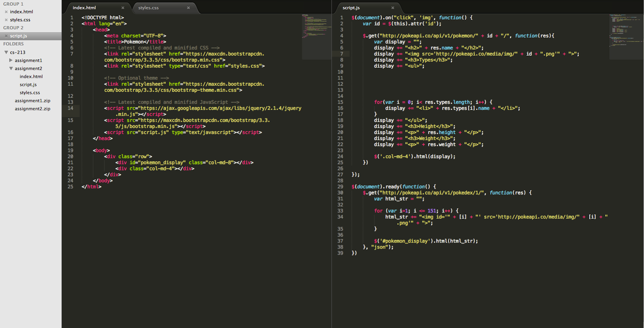Expand the assignment1 folder
The height and width of the screenshot is (328, 644).
[x=11, y=60]
